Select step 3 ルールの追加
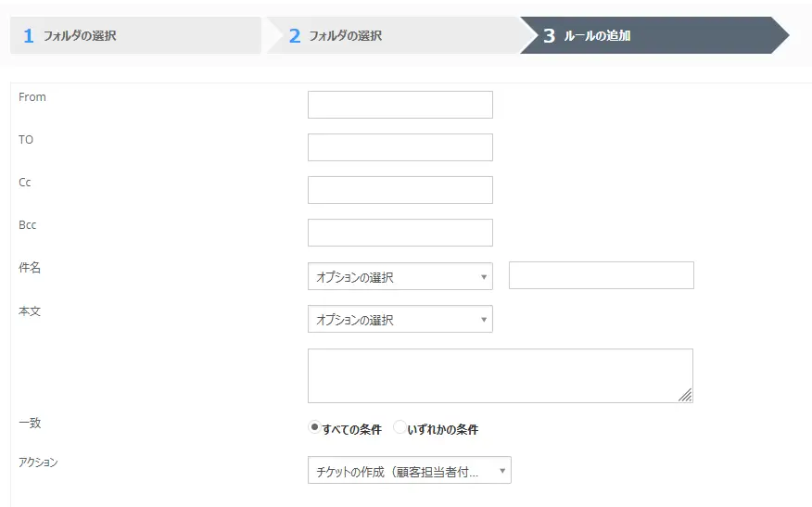Screen dimensions: 812x507 [649, 36]
